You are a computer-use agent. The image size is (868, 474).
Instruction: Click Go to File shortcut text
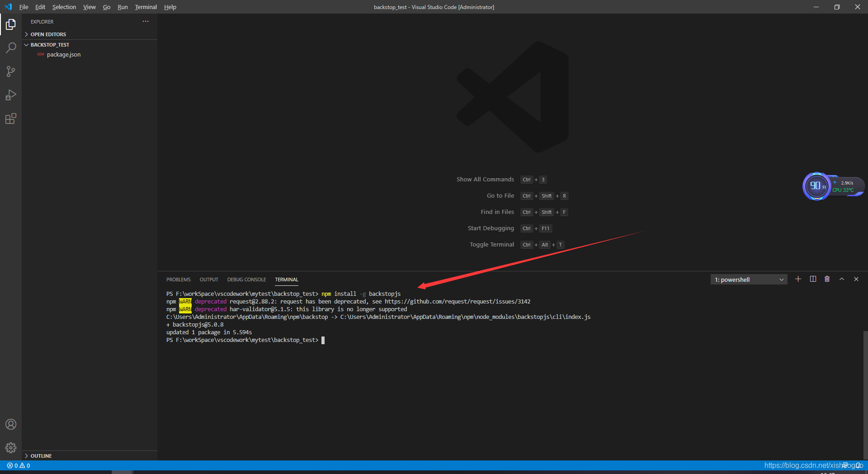(x=500, y=196)
